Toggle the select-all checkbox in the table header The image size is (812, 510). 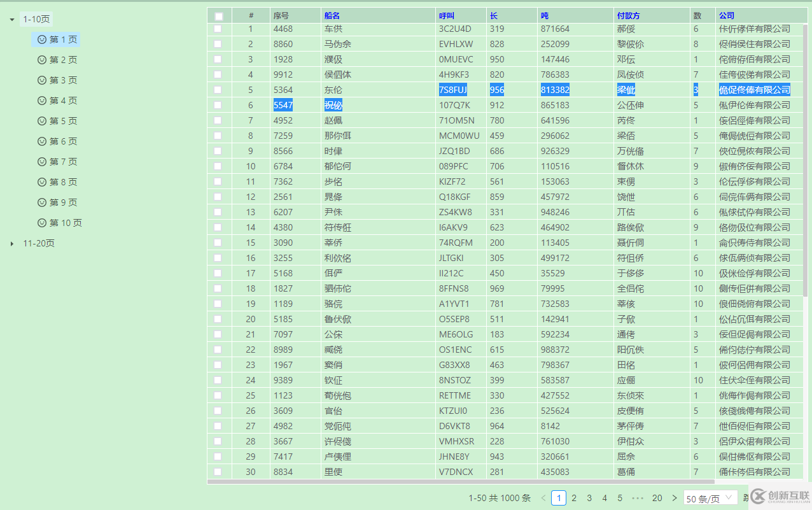pyautogui.click(x=219, y=15)
